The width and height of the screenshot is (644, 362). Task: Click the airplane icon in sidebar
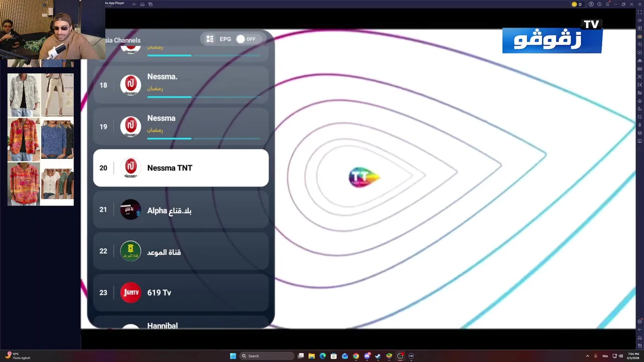point(639,101)
